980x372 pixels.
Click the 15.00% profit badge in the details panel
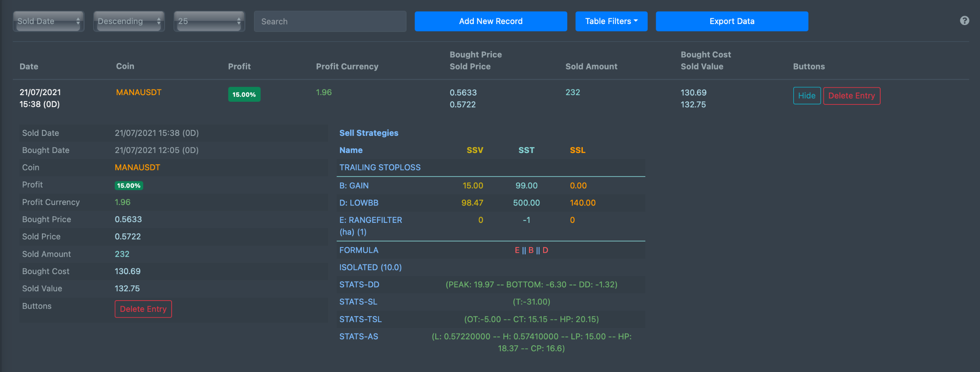[x=129, y=186]
